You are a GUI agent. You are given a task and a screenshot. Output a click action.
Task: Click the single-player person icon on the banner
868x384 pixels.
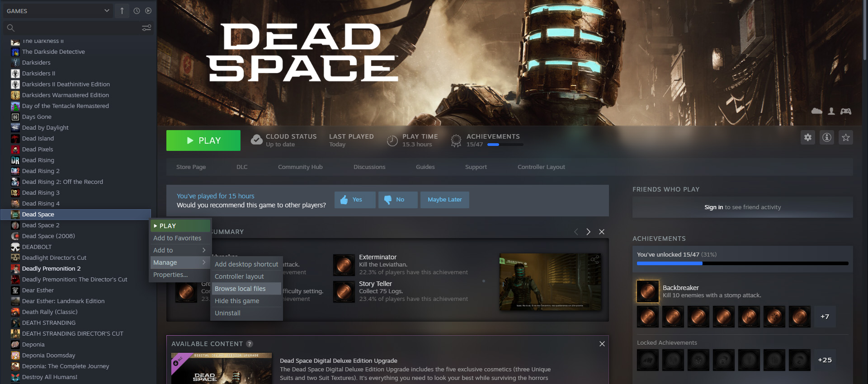[831, 111]
